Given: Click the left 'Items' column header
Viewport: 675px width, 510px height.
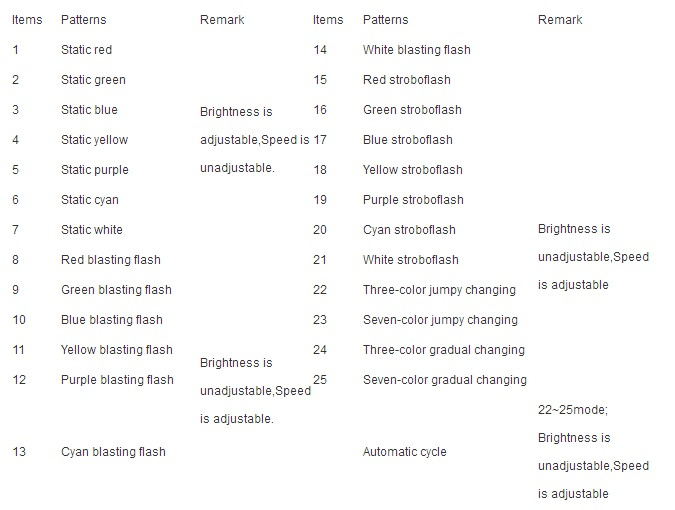Looking at the screenshot, I should coord(27,20).
